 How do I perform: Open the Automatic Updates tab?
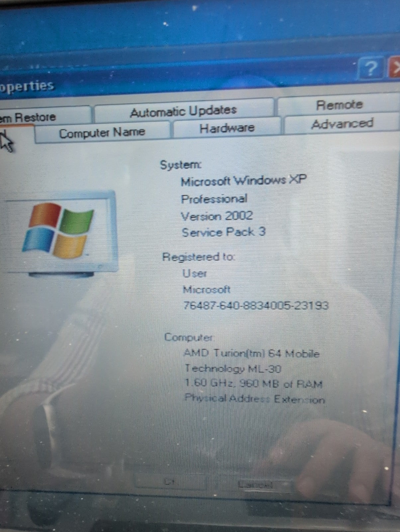[184, 111]
